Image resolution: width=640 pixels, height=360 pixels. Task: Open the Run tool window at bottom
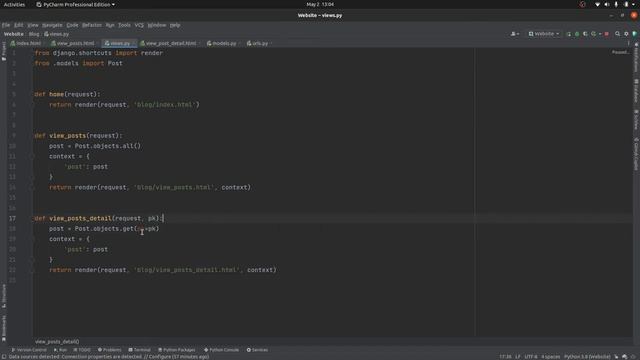coord(60,350)
